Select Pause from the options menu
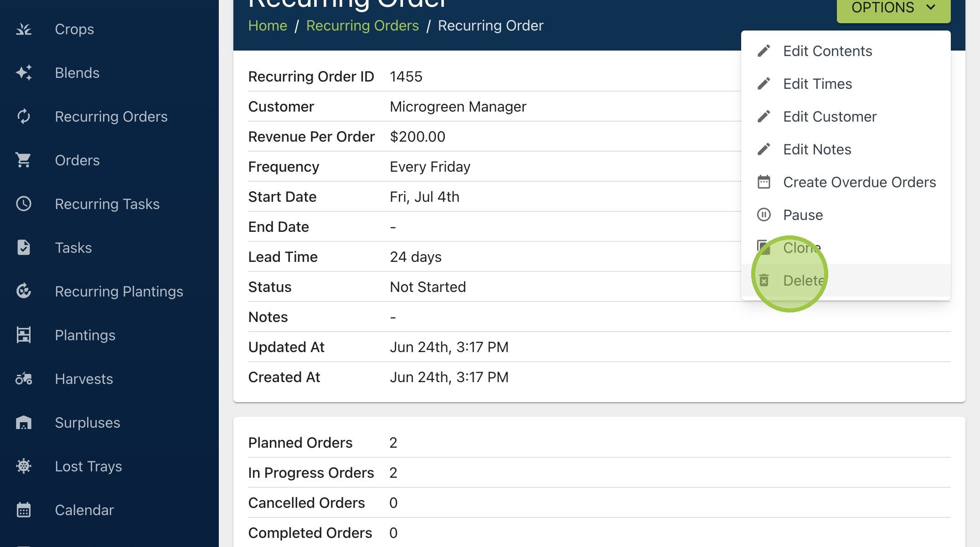980x547 pixels. click(x=846, y=215)
